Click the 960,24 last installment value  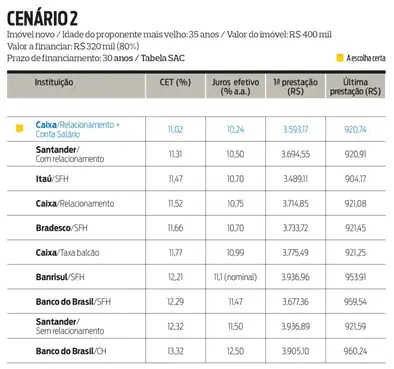(355, 351)
